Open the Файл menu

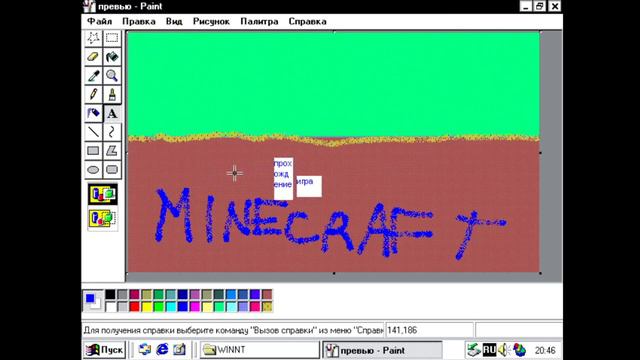100,22
